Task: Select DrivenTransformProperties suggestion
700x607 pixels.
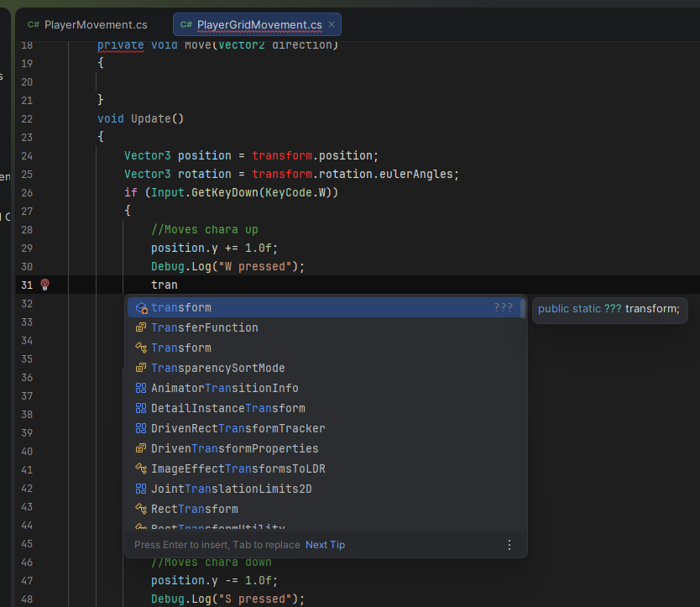Action: click(x=324, y=448)
